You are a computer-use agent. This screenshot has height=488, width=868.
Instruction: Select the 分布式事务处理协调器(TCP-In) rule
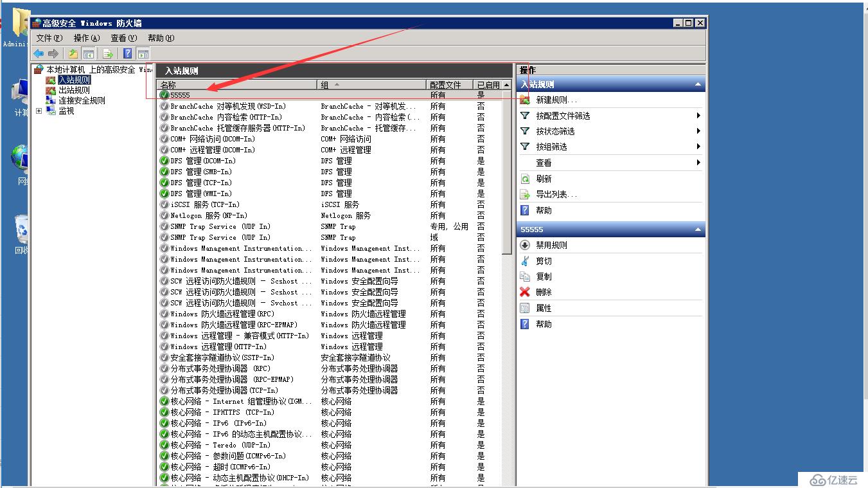(330, 390)
